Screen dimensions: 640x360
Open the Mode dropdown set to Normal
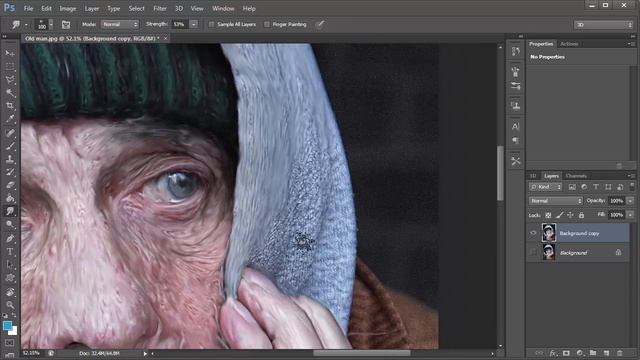[x=120, y=24]
